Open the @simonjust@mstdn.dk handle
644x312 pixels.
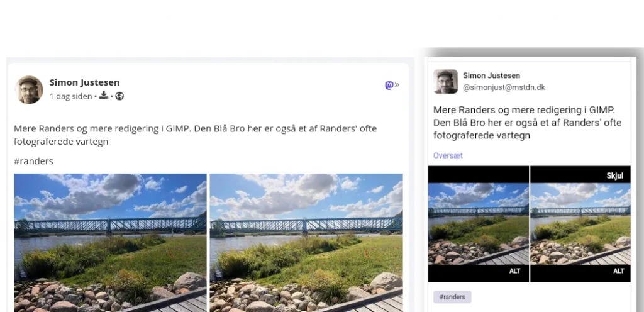coord(504,87)
